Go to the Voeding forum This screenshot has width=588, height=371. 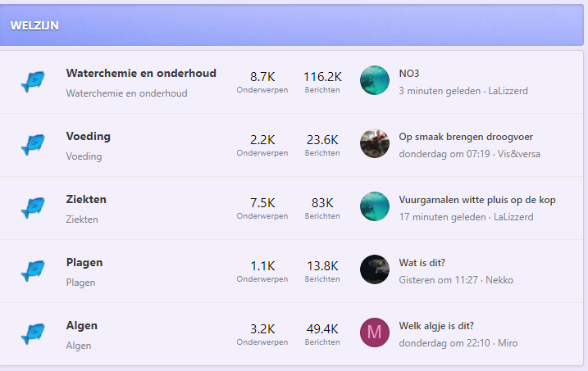point(88,137)
